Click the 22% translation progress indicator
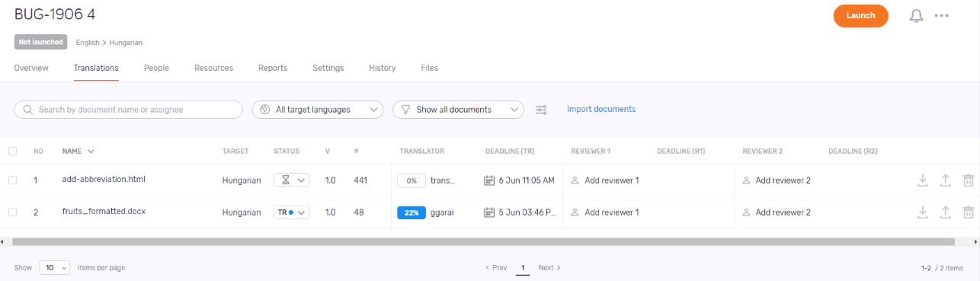Viewport: 980px width, 281px height. pos(411,212)
